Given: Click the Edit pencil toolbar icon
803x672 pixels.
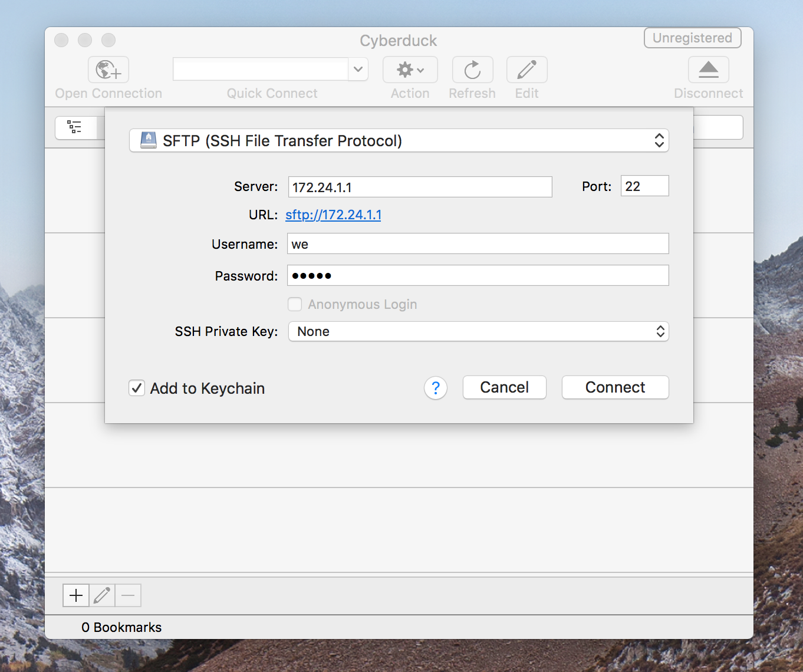Looking at the screenshot, I should 527,70.
